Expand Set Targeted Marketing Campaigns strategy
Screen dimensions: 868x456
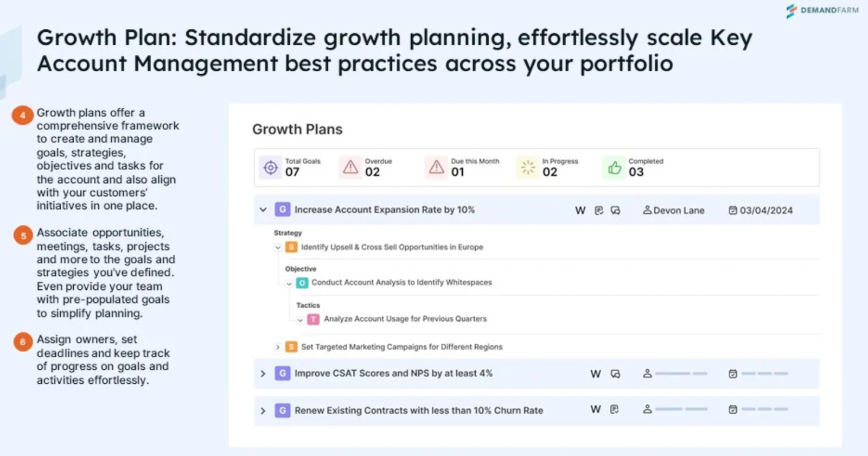coord(278,347)
